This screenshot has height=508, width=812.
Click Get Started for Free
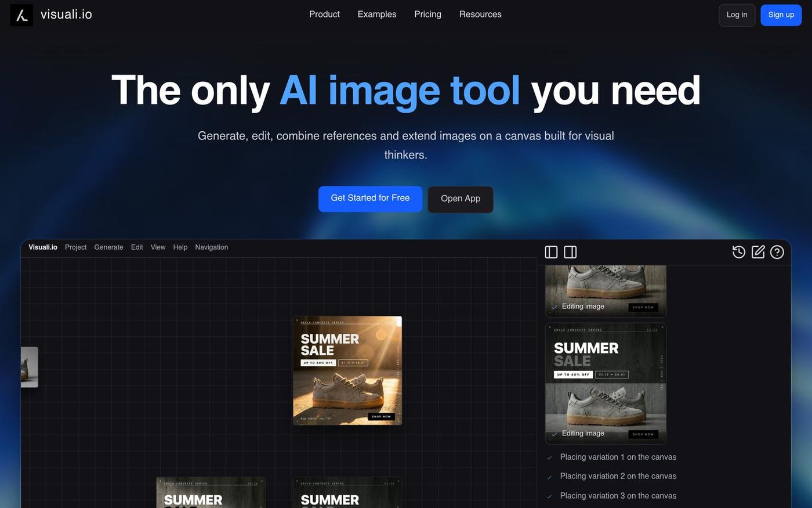(370, 199)
